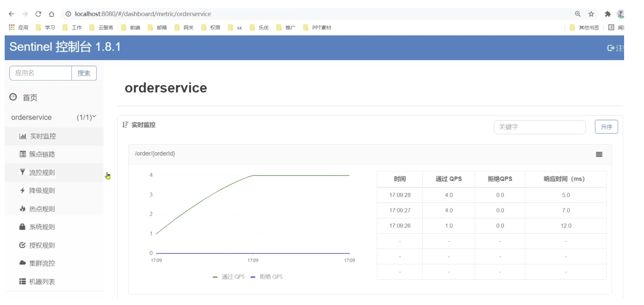Screen dimensions: 644x305
Task: Click the 通过 QPS column header
Action: pos(449,179)
